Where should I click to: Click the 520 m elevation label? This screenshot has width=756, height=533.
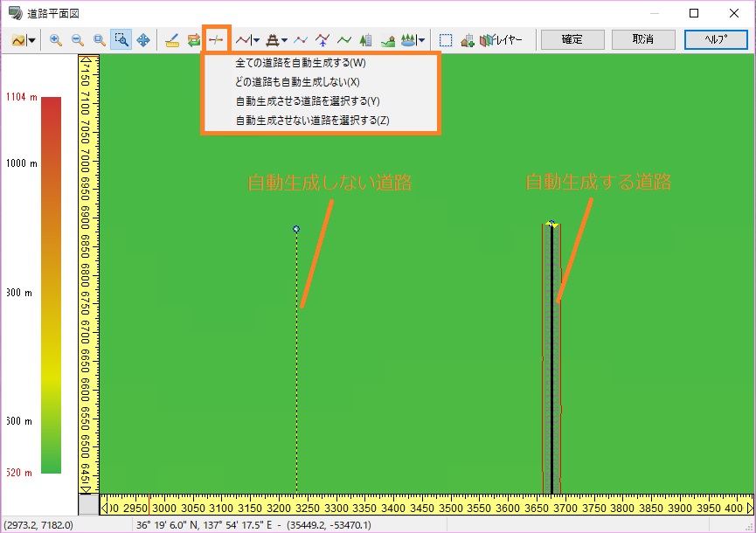(19, 473)
